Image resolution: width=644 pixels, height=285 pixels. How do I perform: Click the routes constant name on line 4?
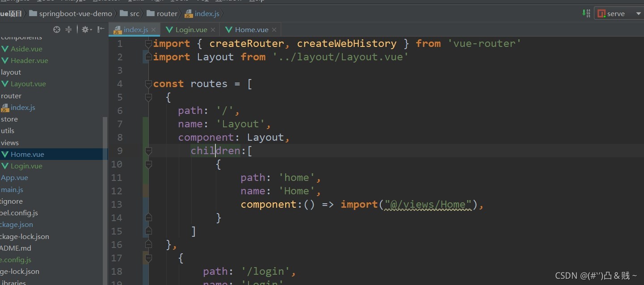pos(209,84)
